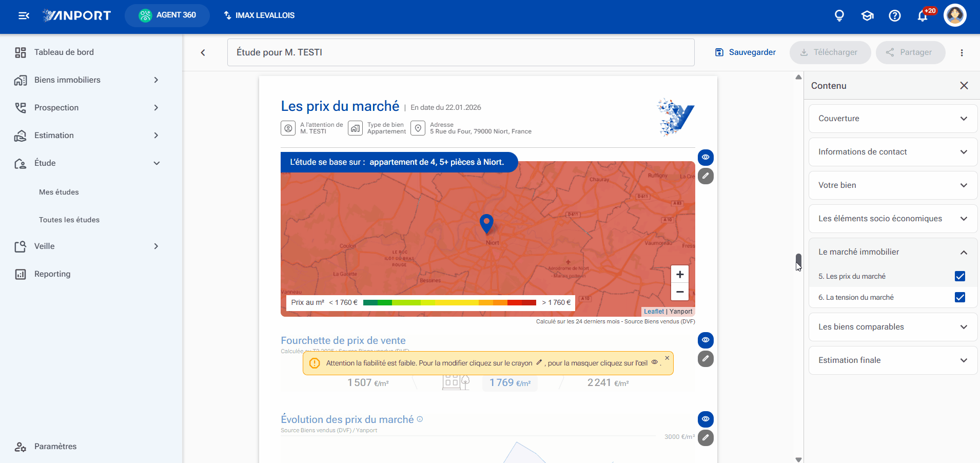Click the Paramètres settings icon
Screen dimensions: 980x463
tap(21, 447)
